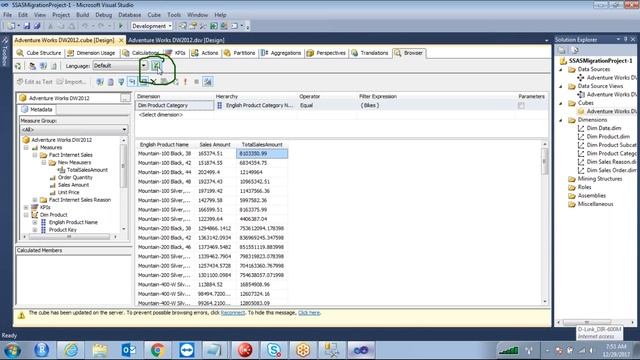The width and height of the screenshot is (640, 360).
Task: Switch to Adventure Works DW2012.dsv [Design] document tab
Action: click(x=176, y=40)
